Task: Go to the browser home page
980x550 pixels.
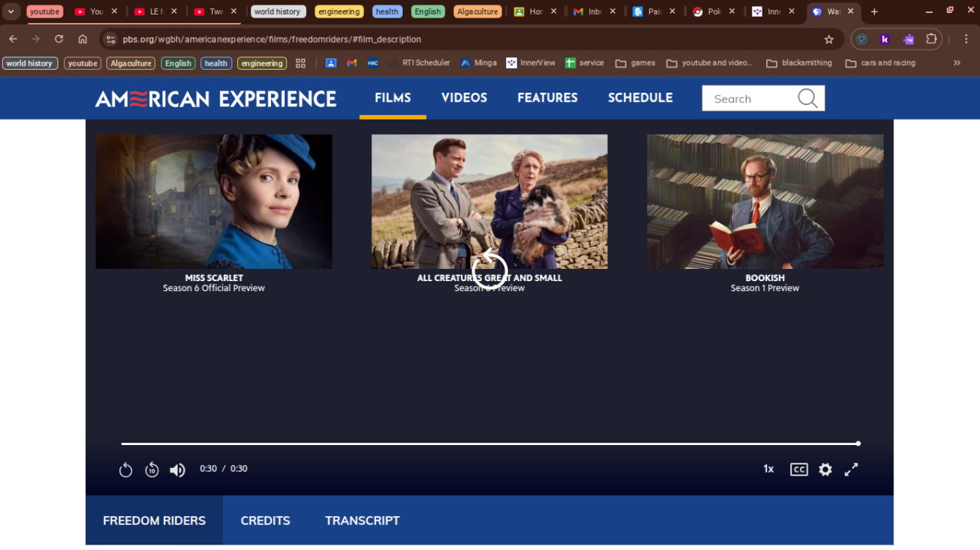Action: coord(83,39)
